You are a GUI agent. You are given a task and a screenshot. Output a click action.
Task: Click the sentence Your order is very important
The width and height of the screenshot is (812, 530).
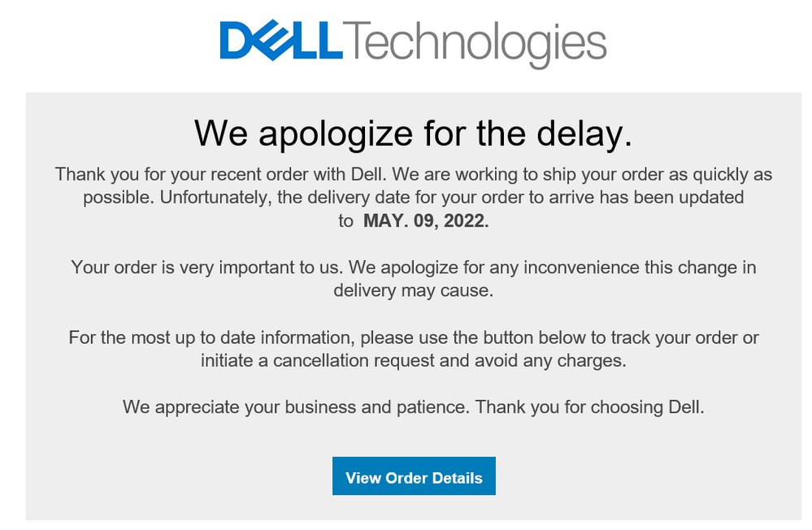click(x=206, y=267)
